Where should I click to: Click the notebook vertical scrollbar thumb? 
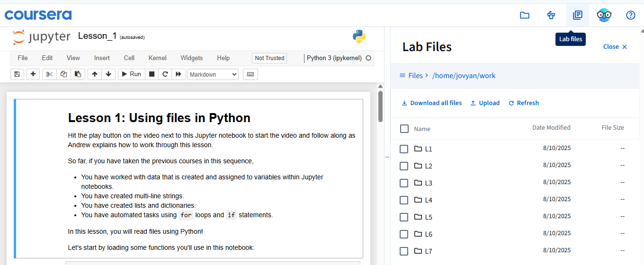[380, 106]
